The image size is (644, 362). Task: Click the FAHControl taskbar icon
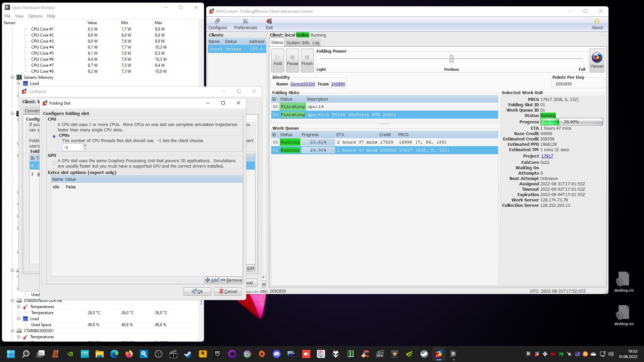[439, 354]
